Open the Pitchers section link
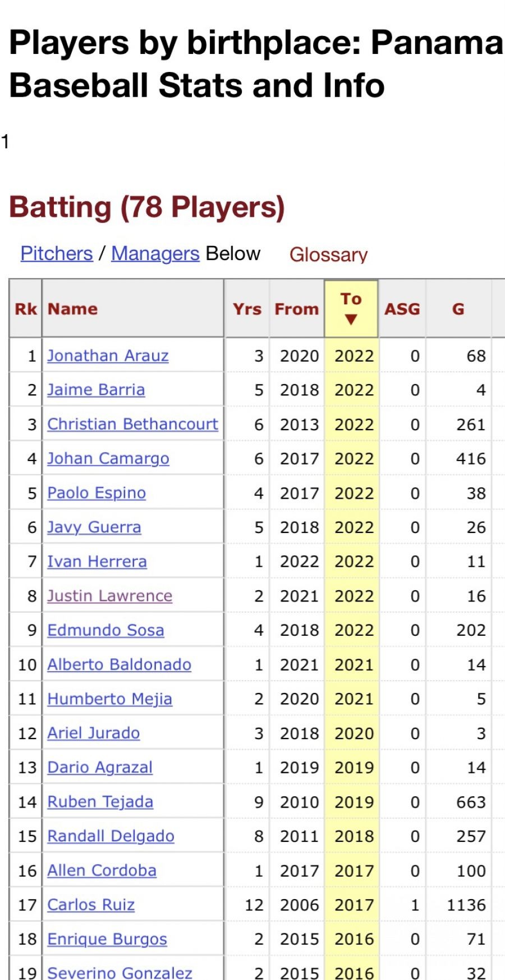Screen dimensions: 505x980 (x=57, y=254)
